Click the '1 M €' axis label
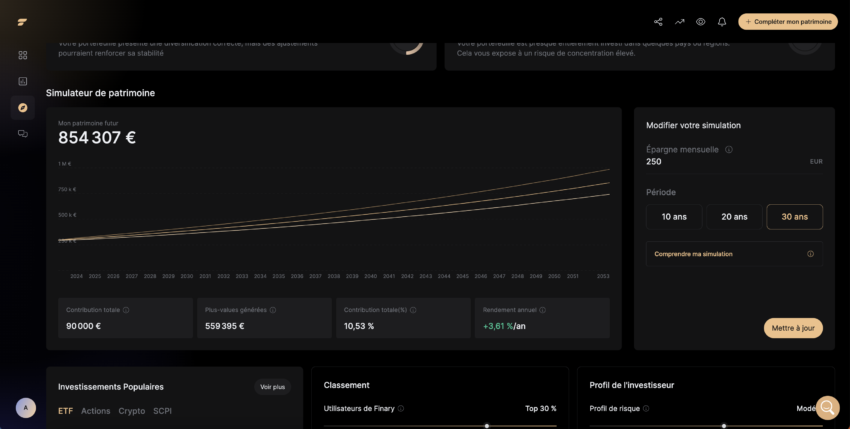The height and width of the screenshot is (429, 850). pos(65,164)
